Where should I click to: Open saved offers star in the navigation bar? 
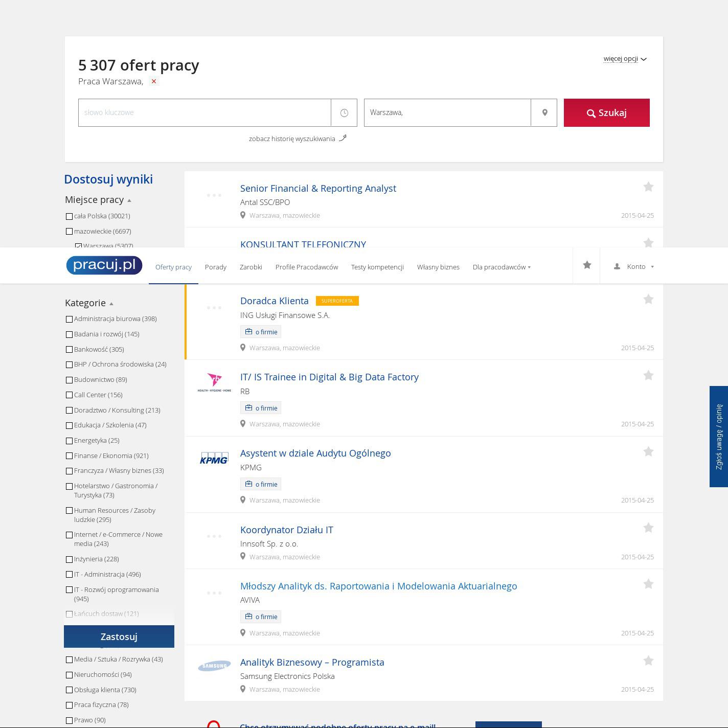pos(587,265)
